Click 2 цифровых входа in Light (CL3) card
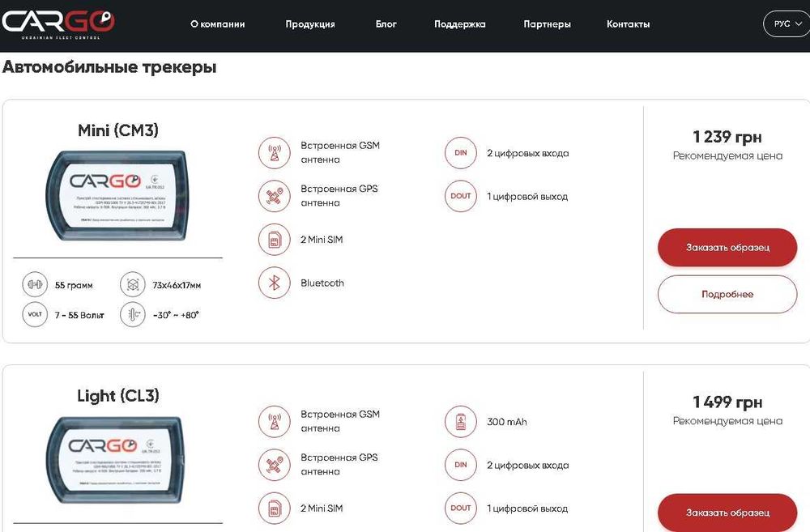This screenshot has height=532, width=810. pos(528,466)
